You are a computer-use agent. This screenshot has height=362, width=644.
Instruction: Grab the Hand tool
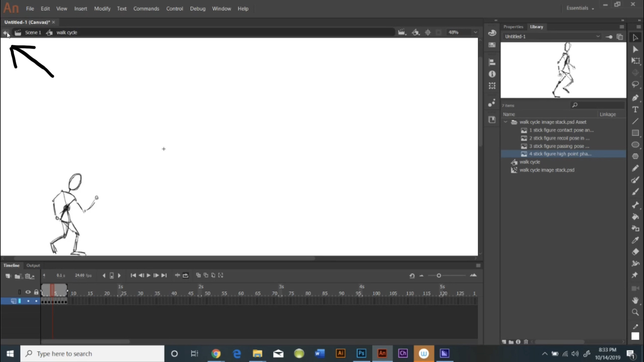[x=635, y=300]
